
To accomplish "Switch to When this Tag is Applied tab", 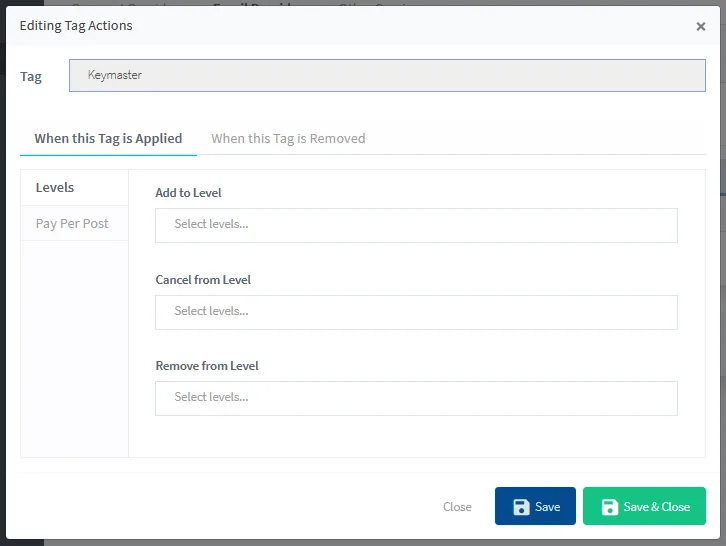I will coord(108,138).
